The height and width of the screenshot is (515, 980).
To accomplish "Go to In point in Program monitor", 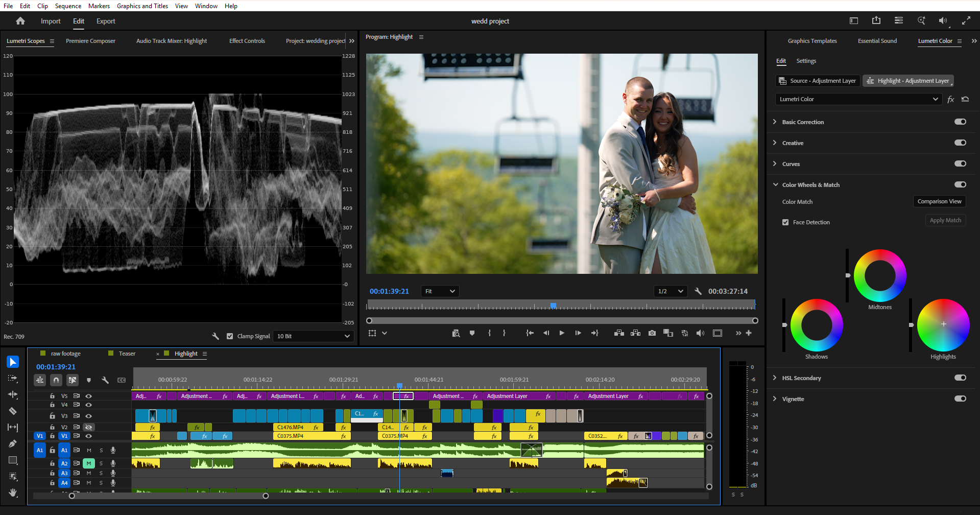I will click(530, 333).
